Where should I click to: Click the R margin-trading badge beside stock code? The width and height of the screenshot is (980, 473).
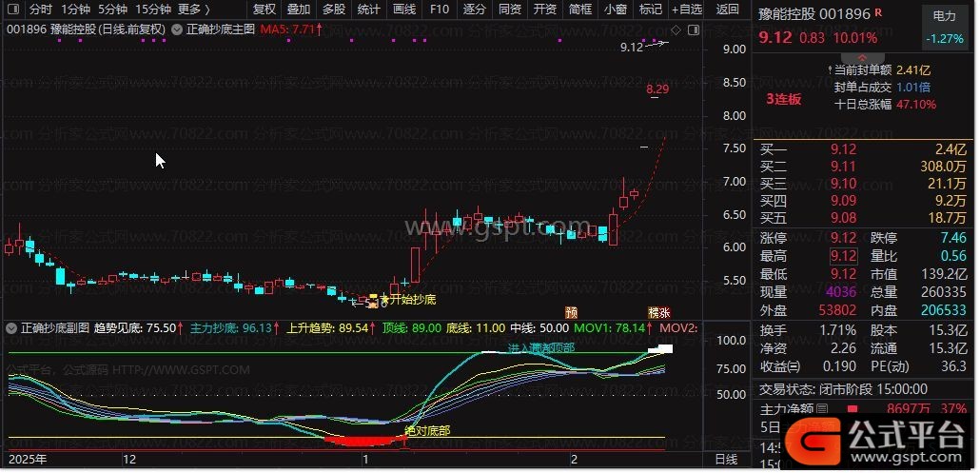click(876, 13)
